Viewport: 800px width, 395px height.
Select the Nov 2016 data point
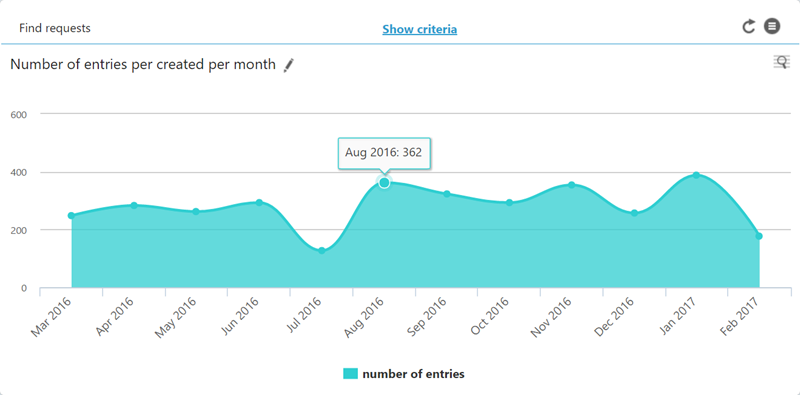click(x=571, y=185)
